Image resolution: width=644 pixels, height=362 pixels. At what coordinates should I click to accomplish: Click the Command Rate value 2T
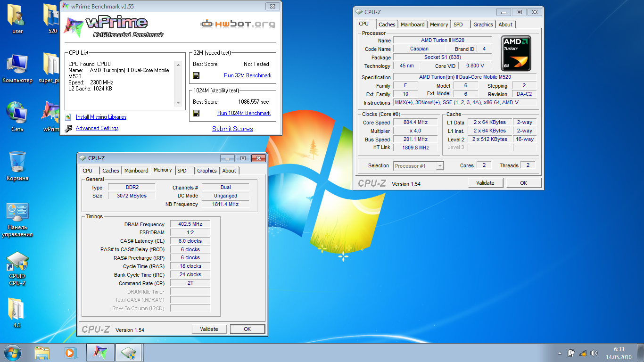pos(190,283)
